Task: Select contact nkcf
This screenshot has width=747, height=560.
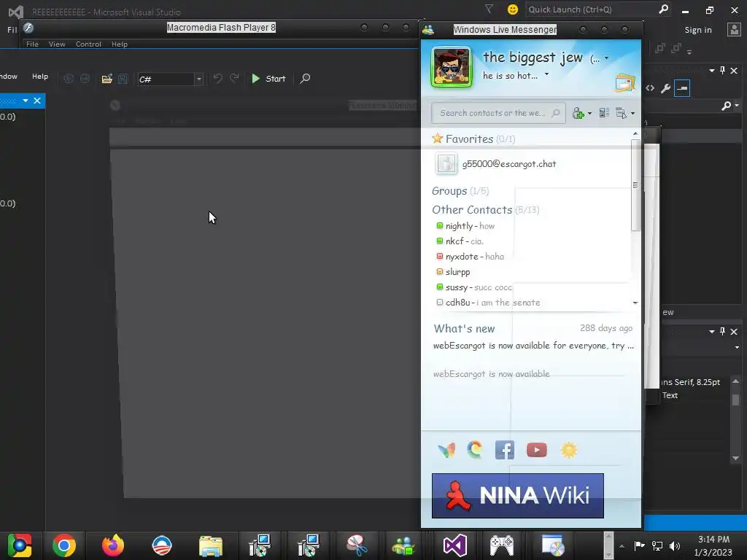Action: 460,241
